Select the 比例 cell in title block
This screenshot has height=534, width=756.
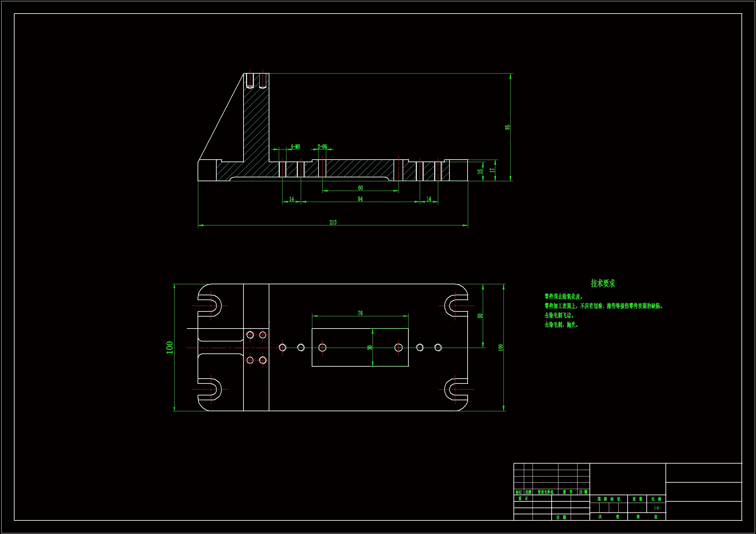pyautogui.click(x=656, y=499)
